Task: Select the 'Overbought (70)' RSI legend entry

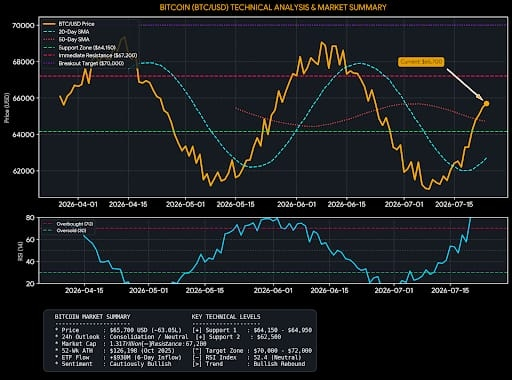Action: [68, 224]
